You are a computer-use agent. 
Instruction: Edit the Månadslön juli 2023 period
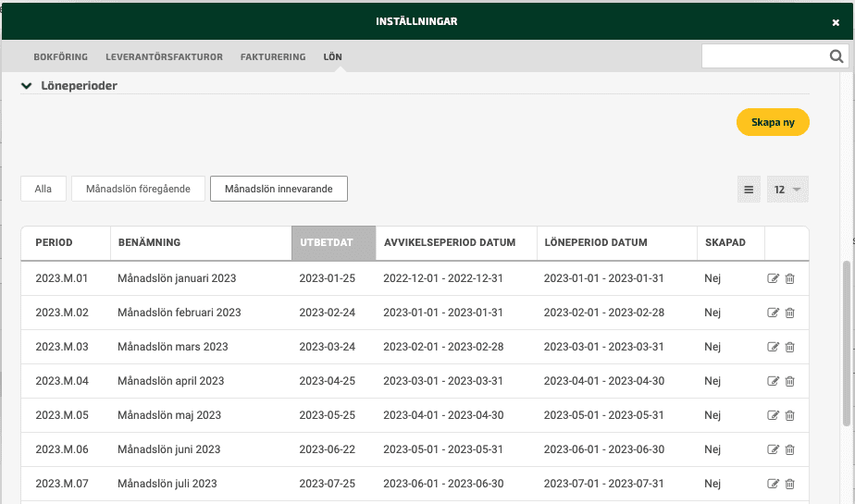(773, 484)
